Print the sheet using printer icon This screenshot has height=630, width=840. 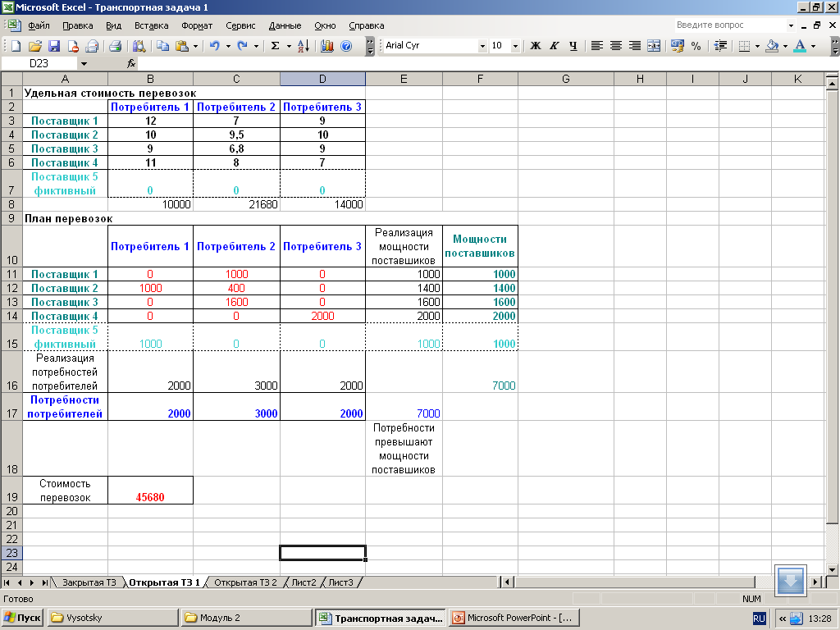point(115,46)
